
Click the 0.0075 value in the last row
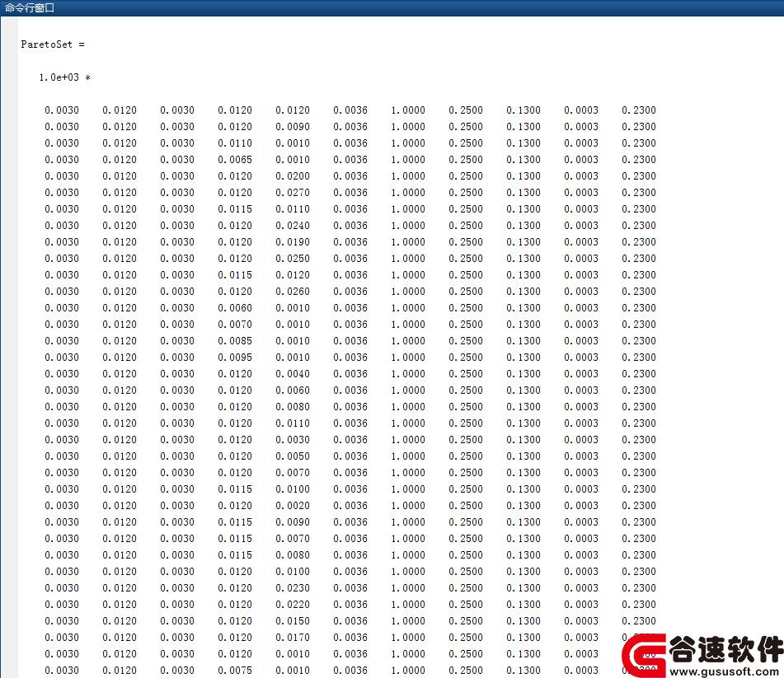(235, 671)
